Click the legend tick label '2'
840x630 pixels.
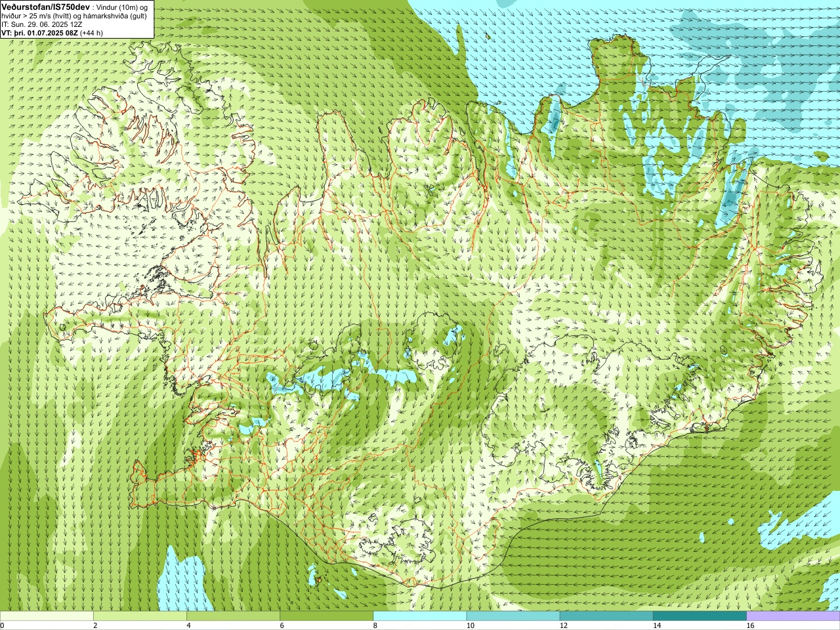95,625
